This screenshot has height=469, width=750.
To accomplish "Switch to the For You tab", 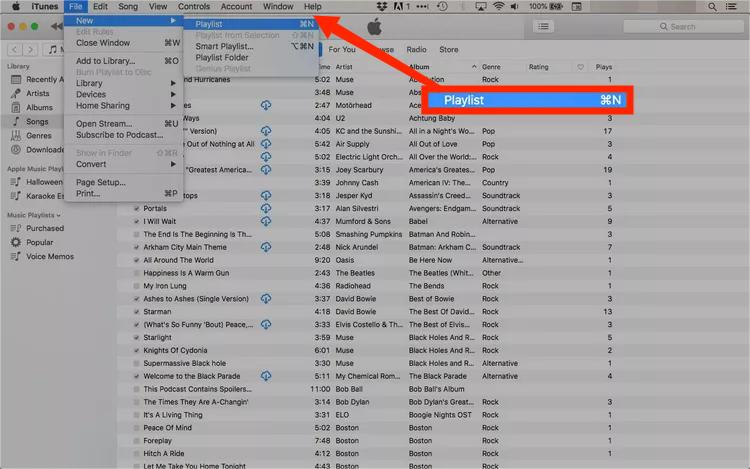I will click(x=342, y=49).
